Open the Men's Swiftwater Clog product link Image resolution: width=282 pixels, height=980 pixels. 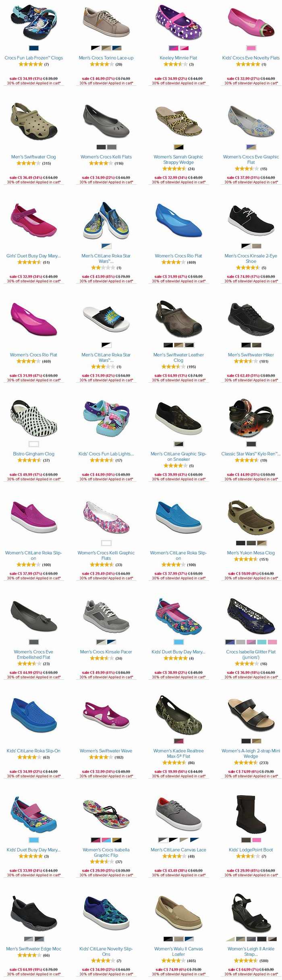[x=33, y=157]
